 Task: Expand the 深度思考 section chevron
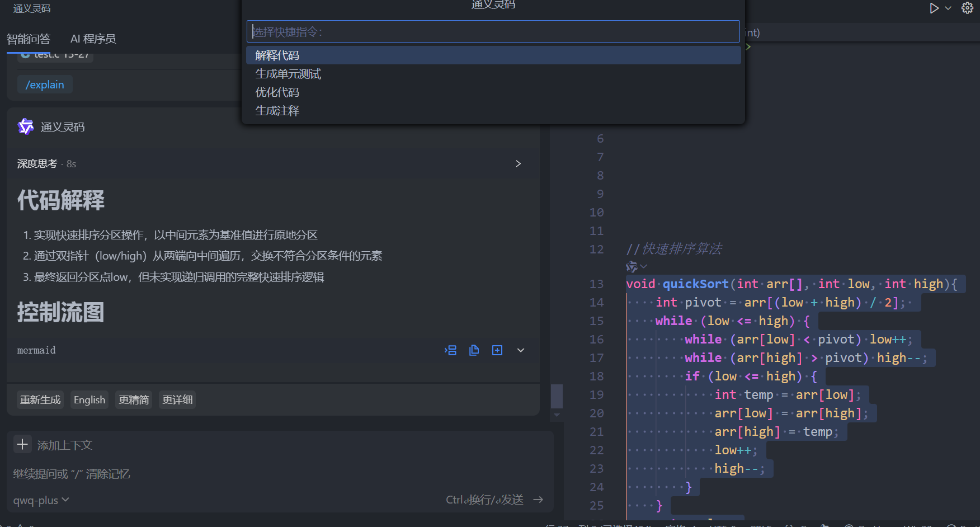click(518, 163)
